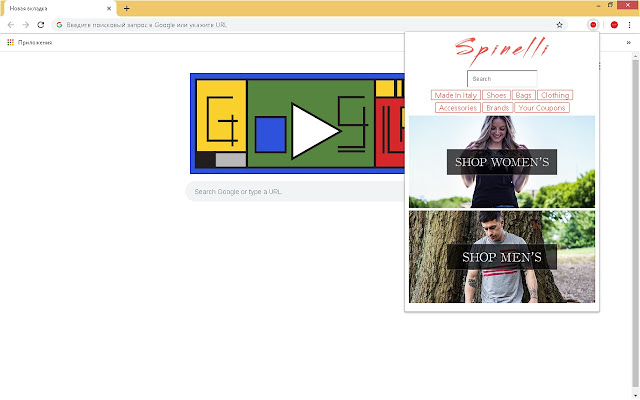Open Shoes category
The width and height of the screenshot is (640, 400).
coord(496,95)
